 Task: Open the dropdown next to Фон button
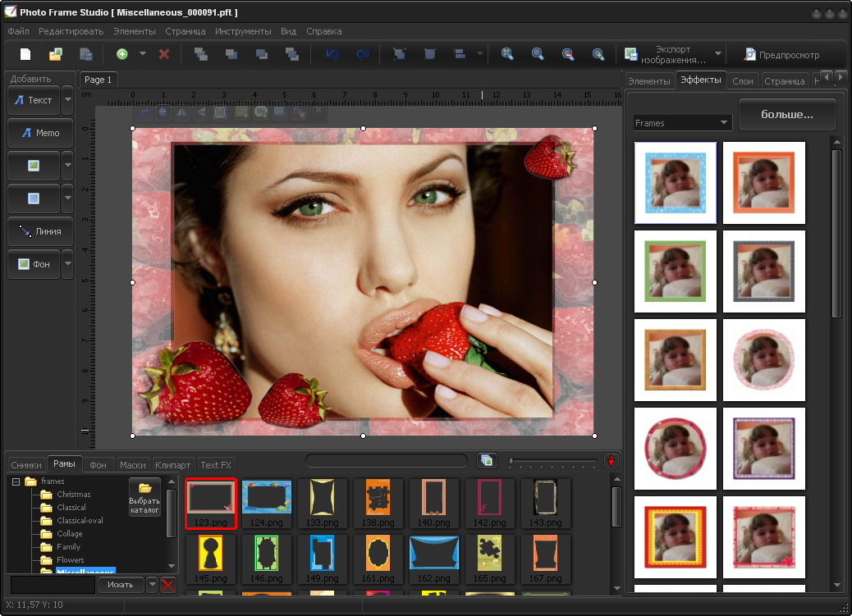tap(68, 264)
